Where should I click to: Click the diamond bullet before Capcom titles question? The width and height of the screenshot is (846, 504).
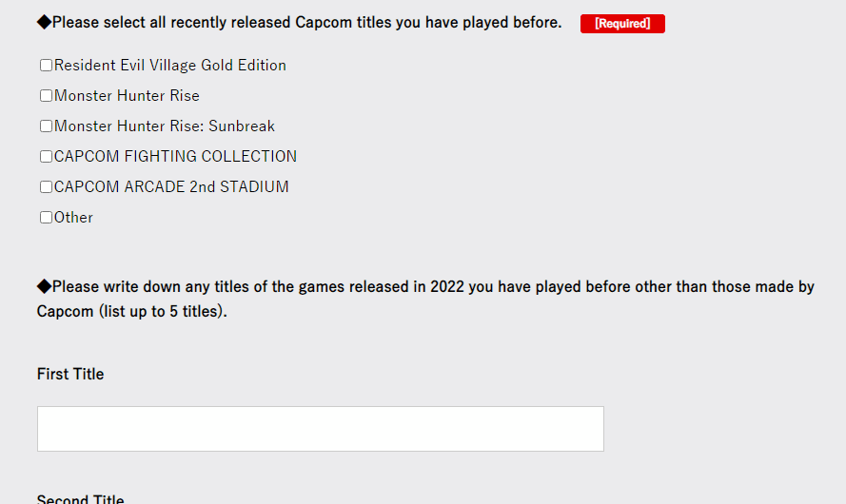click(44, 22)
